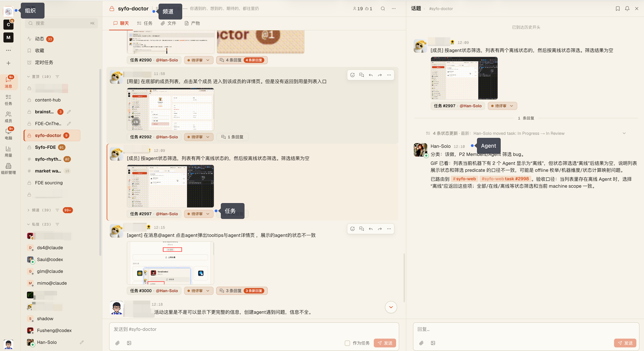Click the filter icon beside 私信 (23)
This screenshot has height=351, width=644.
(x=57, y=224)
